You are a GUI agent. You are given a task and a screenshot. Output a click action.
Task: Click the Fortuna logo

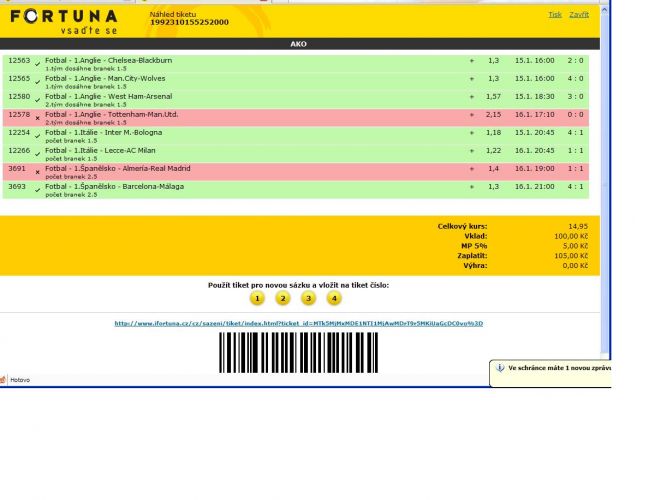pyautogui.click(x=64, y=21)
